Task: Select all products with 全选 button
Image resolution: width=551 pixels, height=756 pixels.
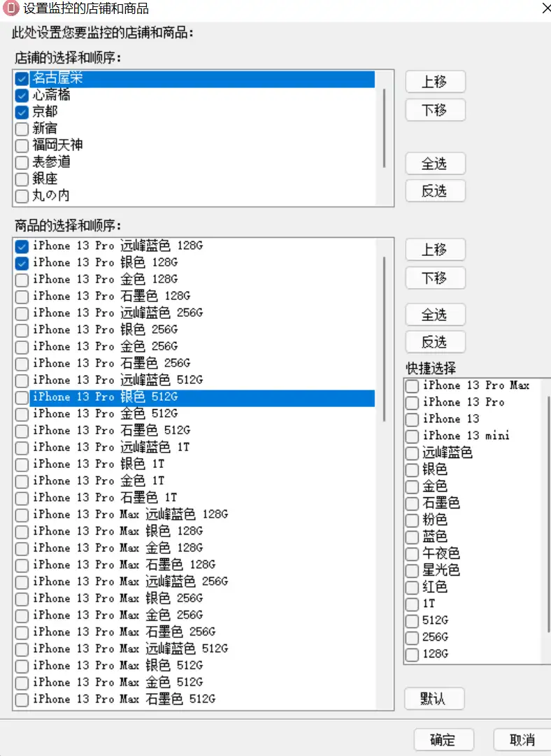Action: (436, 315)
